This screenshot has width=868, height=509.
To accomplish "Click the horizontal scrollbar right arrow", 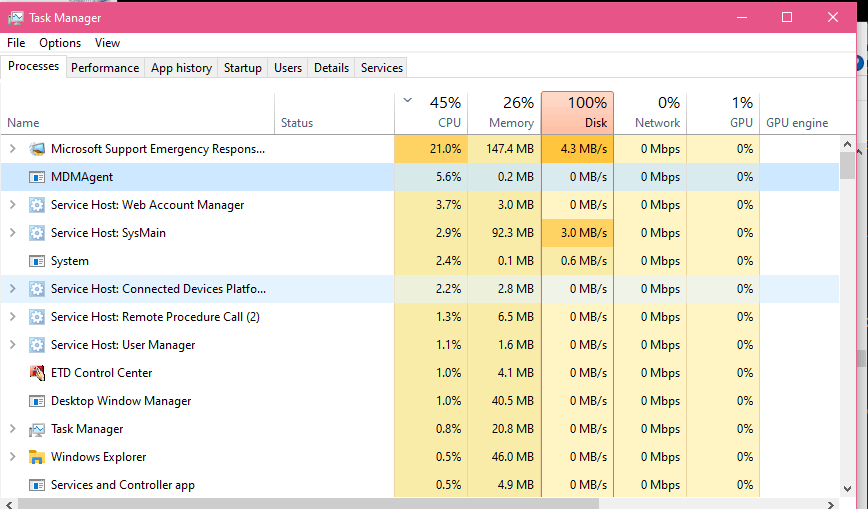I will (830, 504).
